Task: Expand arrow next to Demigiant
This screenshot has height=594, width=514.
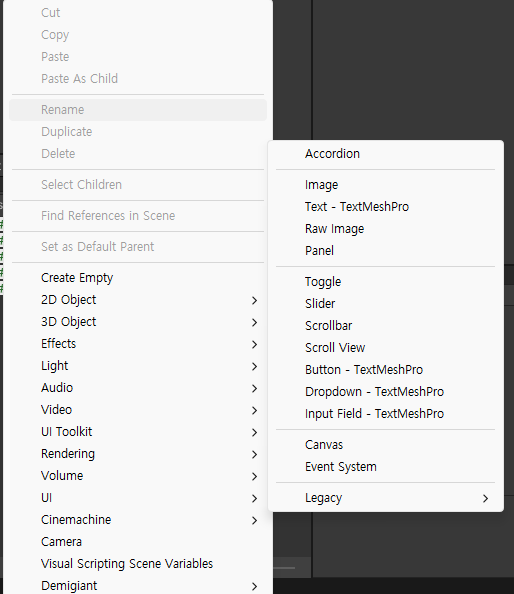Action: [x=255, y=586]
